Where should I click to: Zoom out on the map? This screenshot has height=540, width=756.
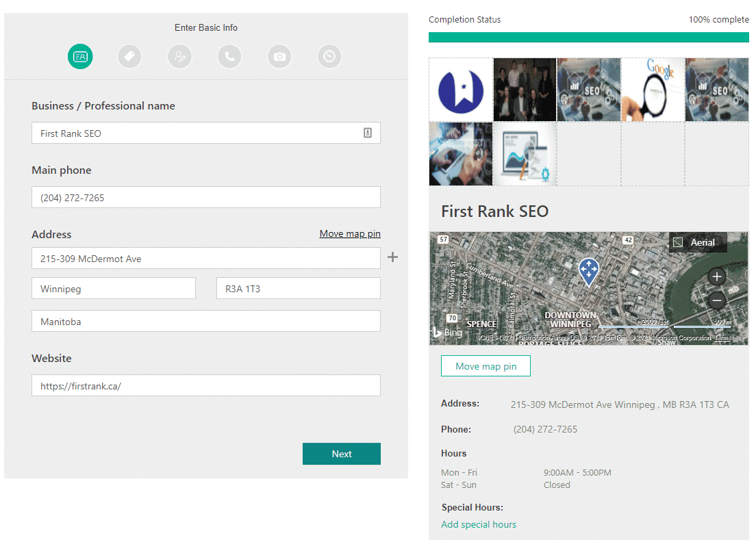717,300
